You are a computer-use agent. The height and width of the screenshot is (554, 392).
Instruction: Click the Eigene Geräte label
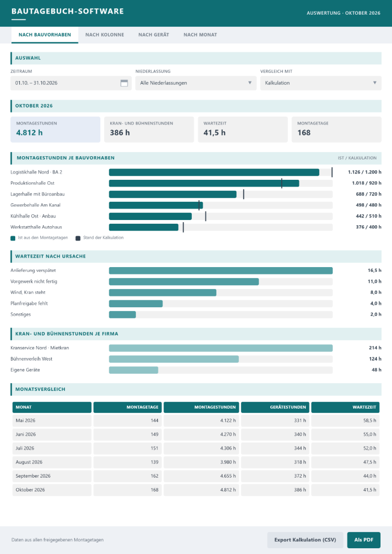pyautogui.click(x=25, y=370)
